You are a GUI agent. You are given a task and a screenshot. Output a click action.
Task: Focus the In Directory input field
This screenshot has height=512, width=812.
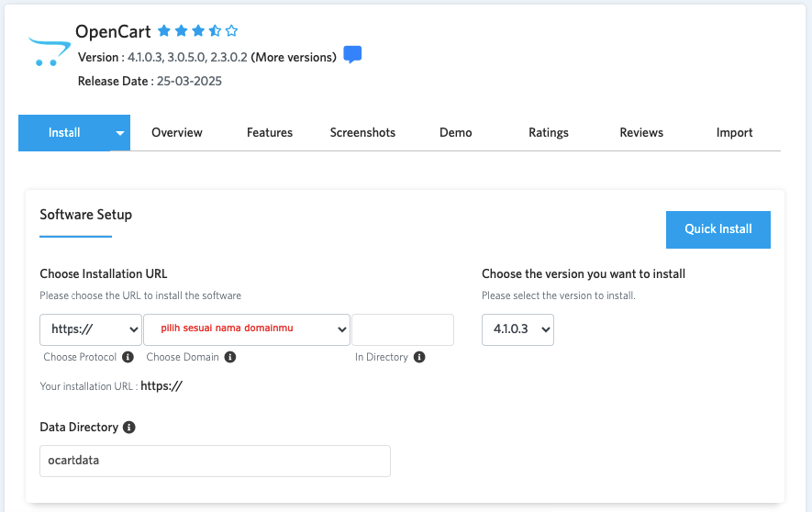tap(403, 329)
